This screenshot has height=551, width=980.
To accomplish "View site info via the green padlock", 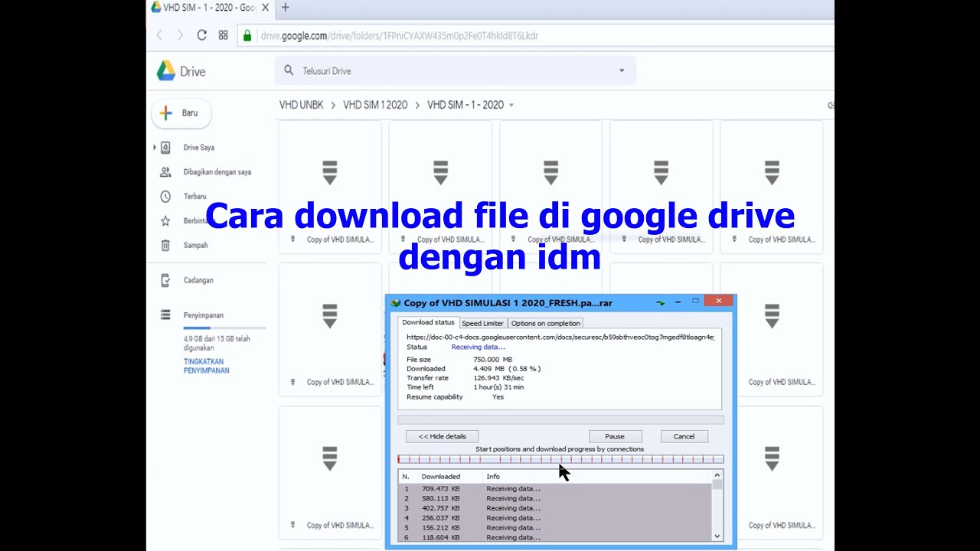I will click(x=247, y=35).
